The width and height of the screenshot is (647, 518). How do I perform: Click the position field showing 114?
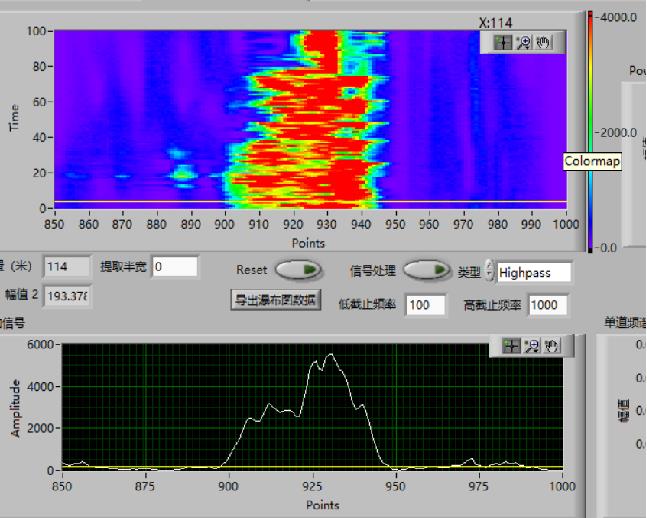click(x=67, y=267)
